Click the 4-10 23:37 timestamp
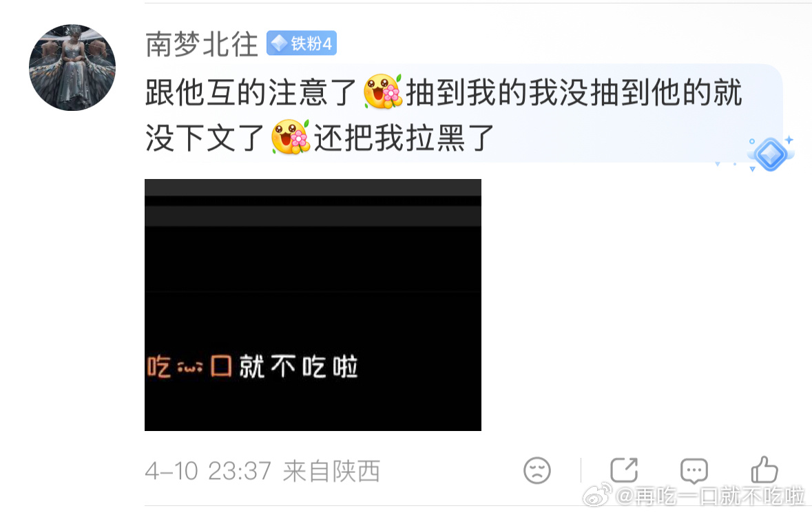 (208, 471)
